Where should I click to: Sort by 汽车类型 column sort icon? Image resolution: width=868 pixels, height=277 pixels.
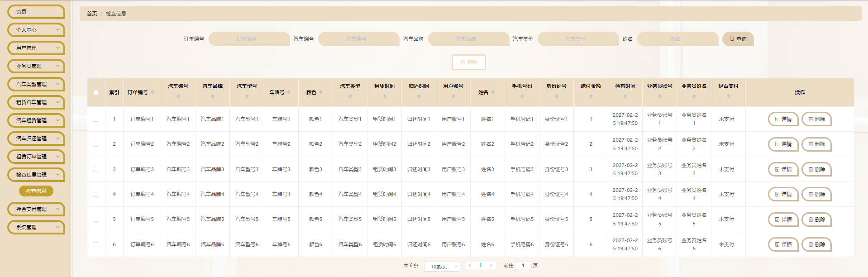[x=350, y=96]
